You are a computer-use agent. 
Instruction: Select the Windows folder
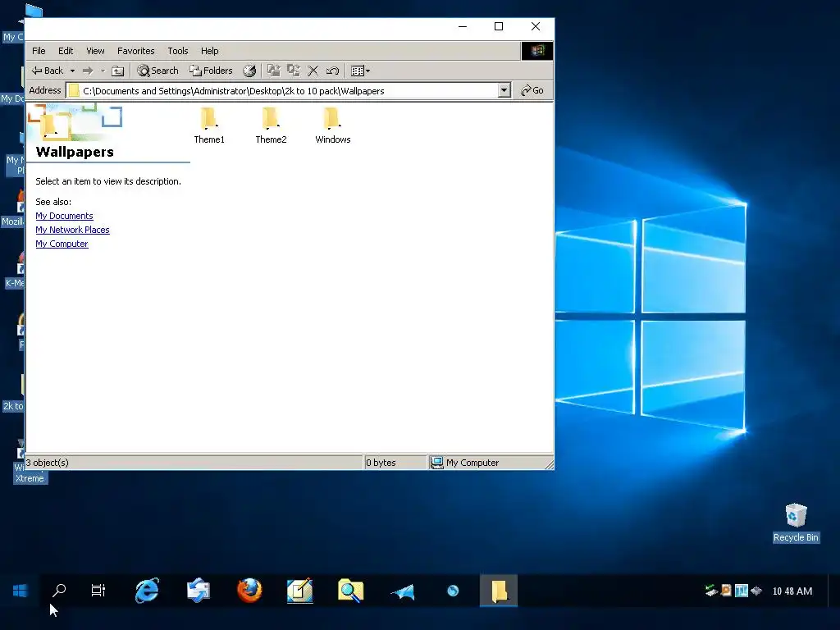coord(333,126)
